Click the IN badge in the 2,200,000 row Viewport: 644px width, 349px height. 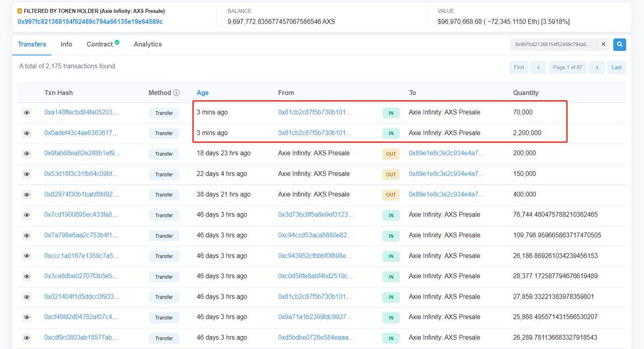click(x=391, y=133)
